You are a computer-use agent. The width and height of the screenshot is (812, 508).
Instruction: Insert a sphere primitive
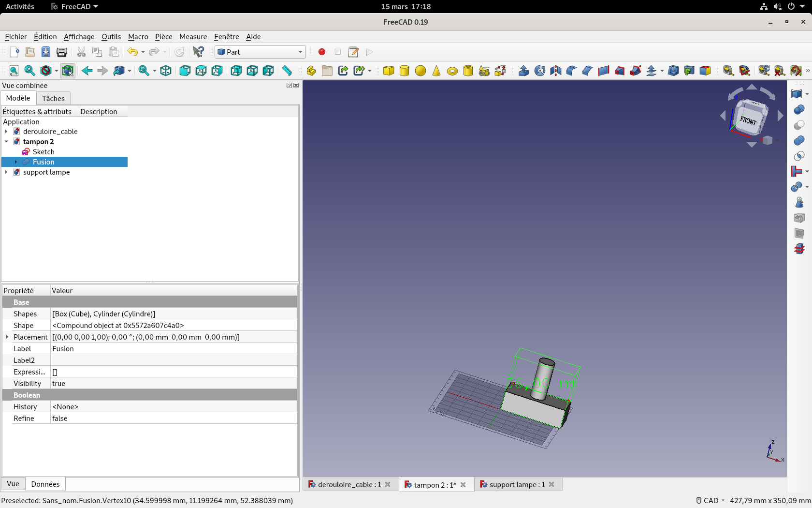coord(420,71)
